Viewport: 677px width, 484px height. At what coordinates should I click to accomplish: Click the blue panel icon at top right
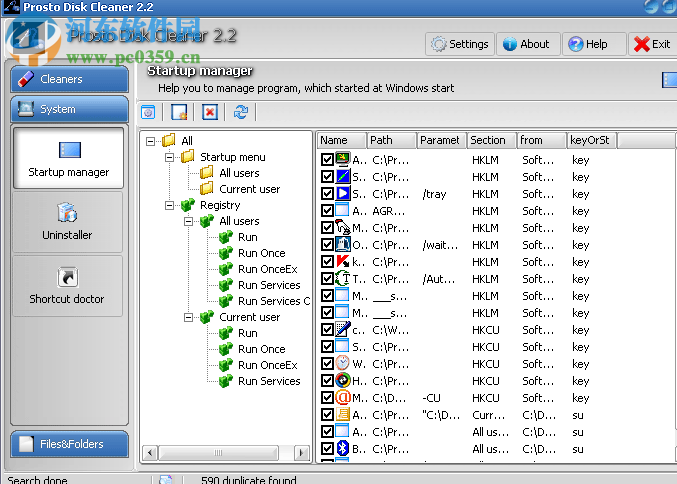pos(669,80)
